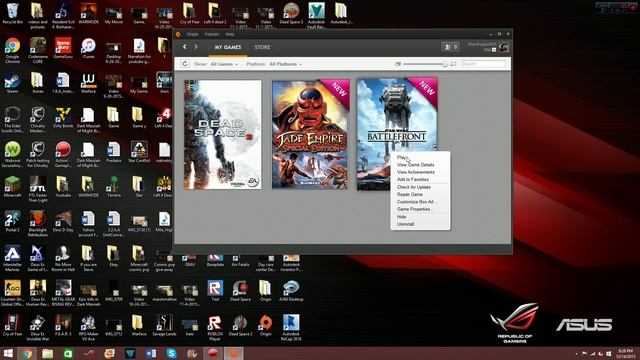Refresh the Origin game library

click(x=185, y=64)
